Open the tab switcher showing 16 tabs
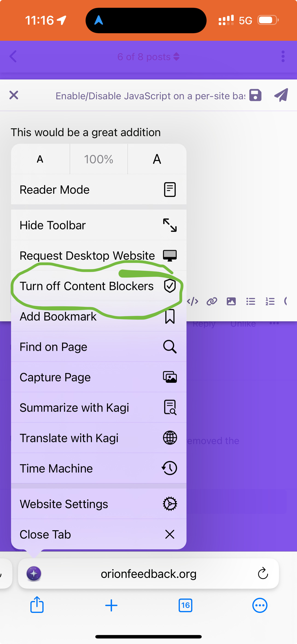This screenshot has width=297, height=644. (x=185, y=606)
